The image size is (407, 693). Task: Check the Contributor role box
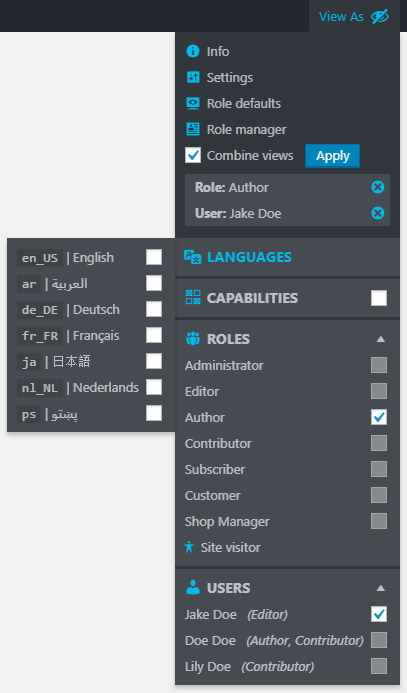point(379,443)
